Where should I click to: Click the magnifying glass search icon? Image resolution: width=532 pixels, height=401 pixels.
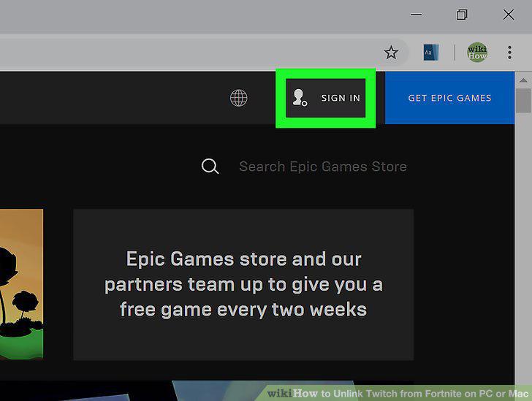210,167
